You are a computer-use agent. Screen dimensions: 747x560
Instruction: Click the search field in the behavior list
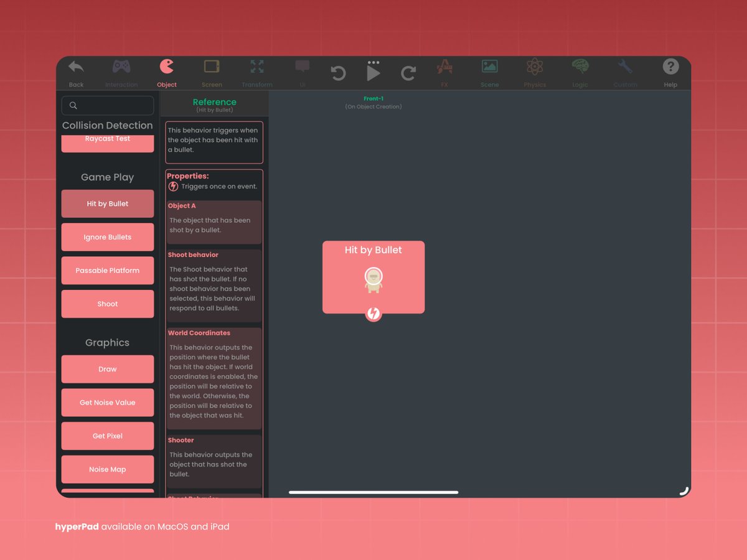point(108,105)
